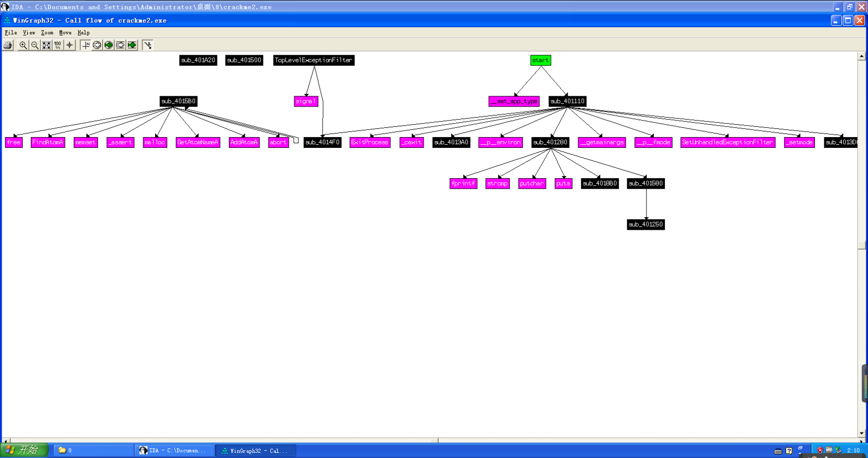Screen dimensions: 868x458
Task: Click the language bar restore icon
Action: (800, 448)
